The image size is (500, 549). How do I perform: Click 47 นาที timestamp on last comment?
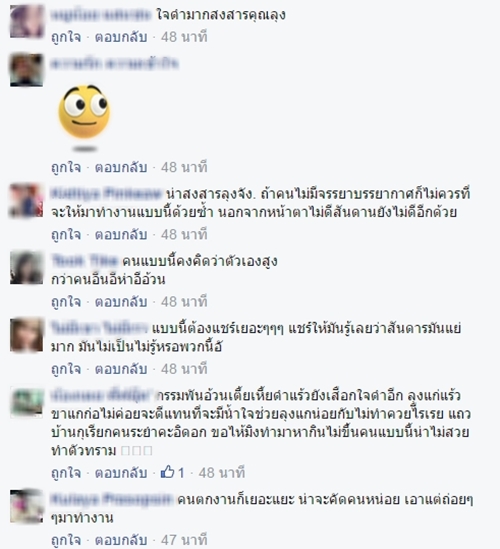(x=184, y=540)
